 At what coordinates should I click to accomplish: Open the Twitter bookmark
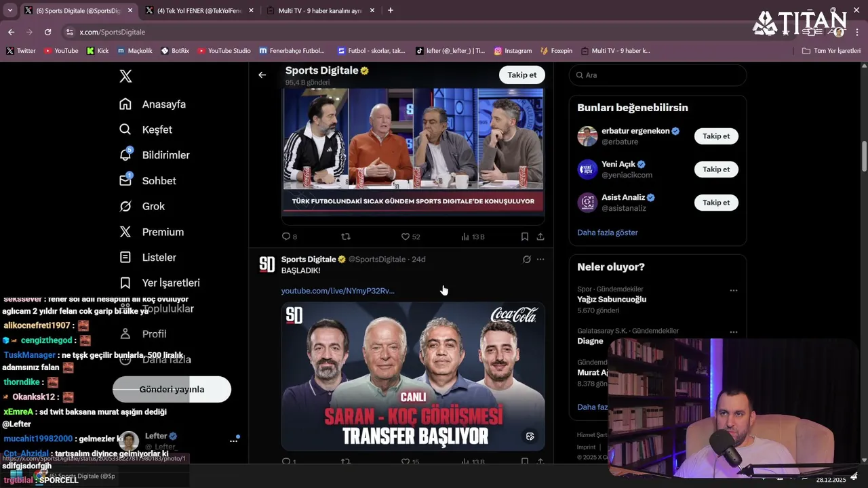(x=21, y=51)
